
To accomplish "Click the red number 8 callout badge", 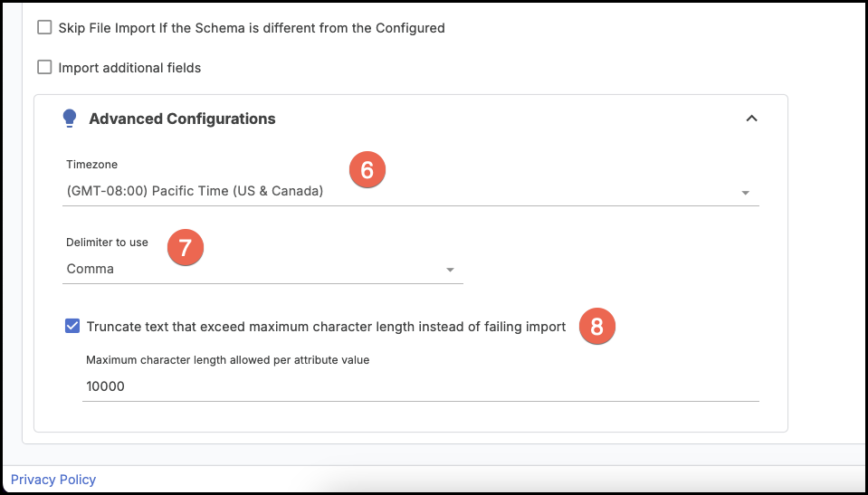I will tap(596, 327).
